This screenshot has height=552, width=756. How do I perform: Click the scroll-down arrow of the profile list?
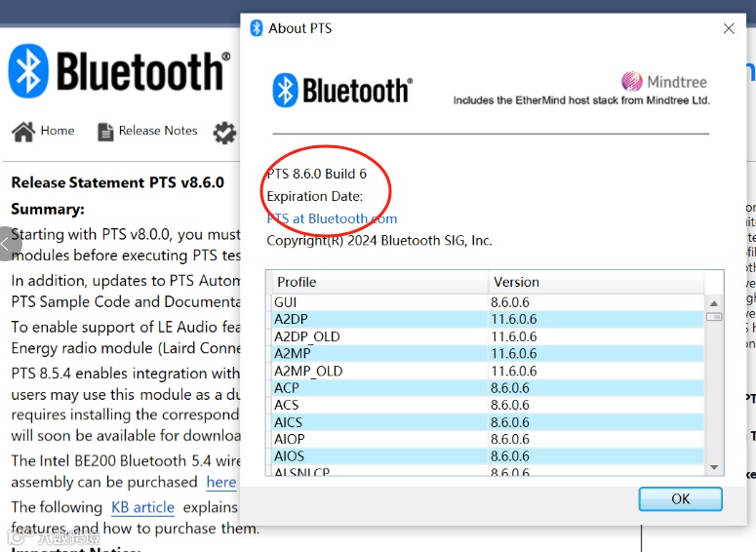714,467
